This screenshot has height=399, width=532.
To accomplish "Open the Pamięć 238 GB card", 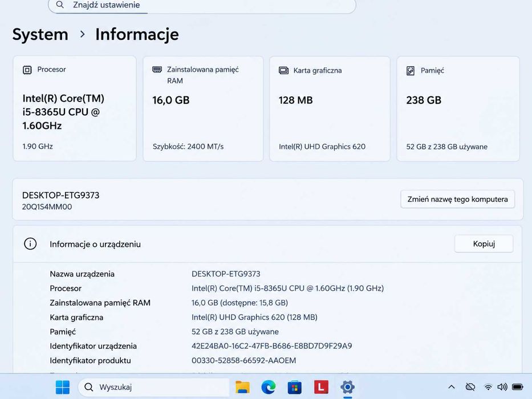I will [458, 108].
